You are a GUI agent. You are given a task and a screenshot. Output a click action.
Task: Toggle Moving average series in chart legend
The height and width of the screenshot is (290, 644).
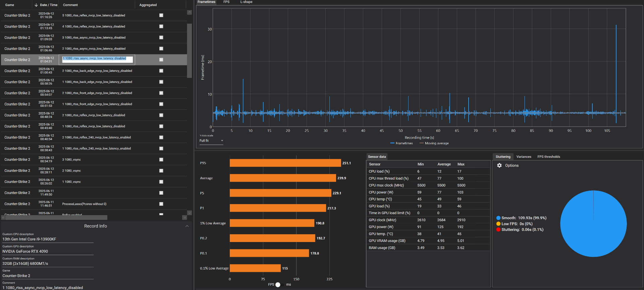pyautogui.click(x=434, y=143)
